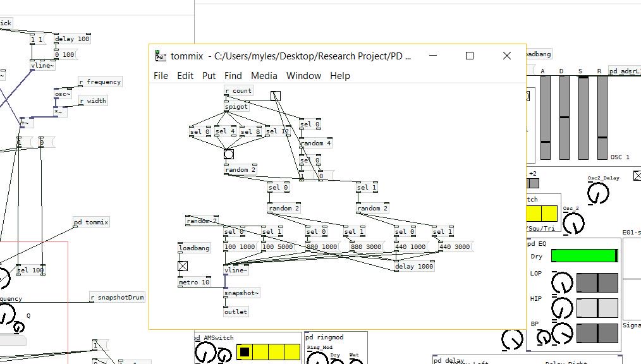Viewport: 641px width, 364px height.
Task: Click the '880 3000' message box
Action: coord(366,246)
